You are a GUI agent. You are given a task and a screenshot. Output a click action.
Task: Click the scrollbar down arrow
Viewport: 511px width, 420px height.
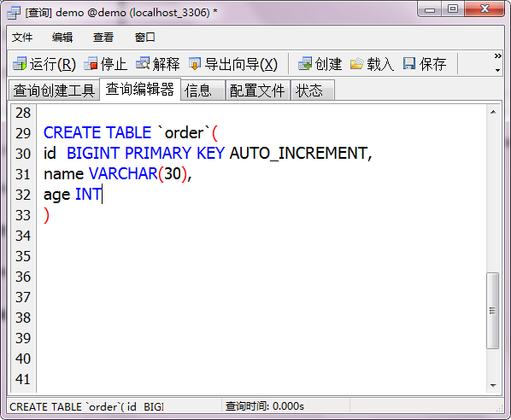coord(493,386)
